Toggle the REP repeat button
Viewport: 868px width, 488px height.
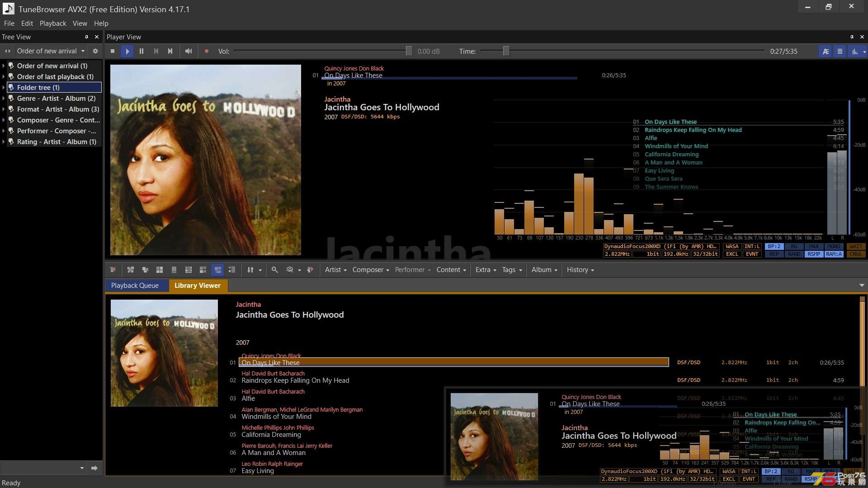774,254
